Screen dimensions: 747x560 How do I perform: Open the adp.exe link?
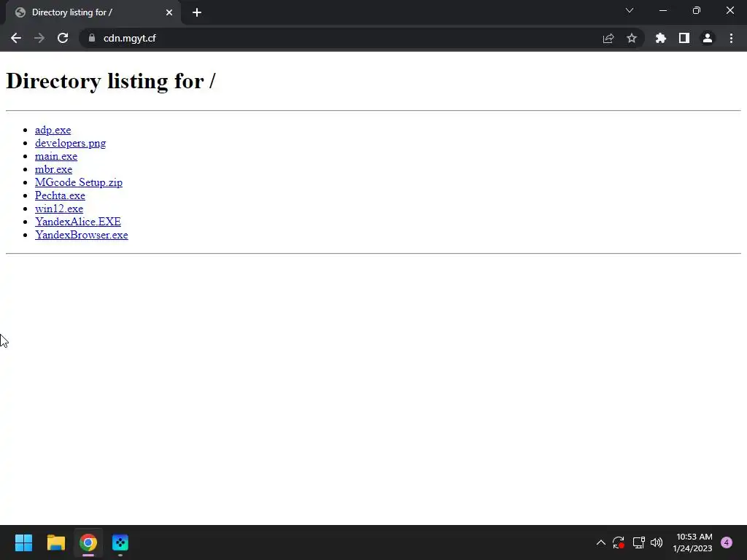[x=53, y=130]
